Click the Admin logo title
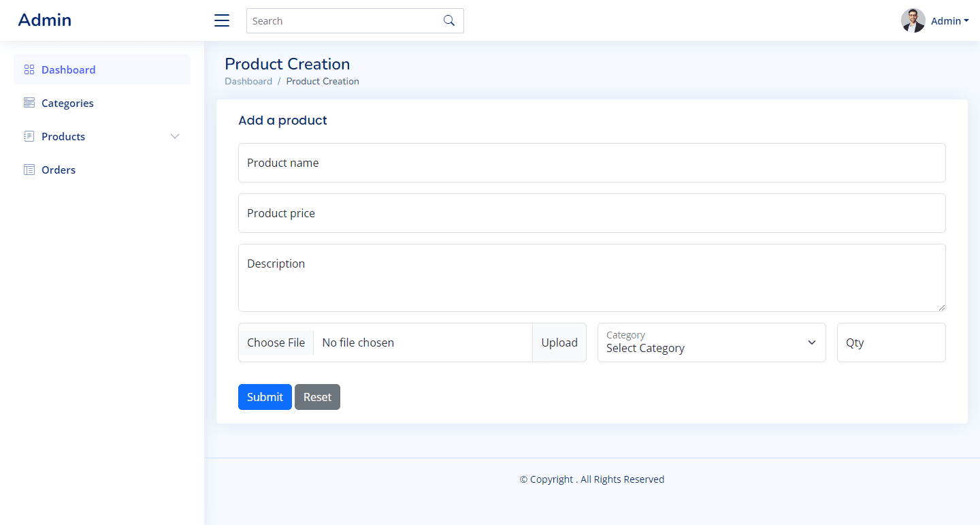 pyautogui.click(x=45, y=20)
